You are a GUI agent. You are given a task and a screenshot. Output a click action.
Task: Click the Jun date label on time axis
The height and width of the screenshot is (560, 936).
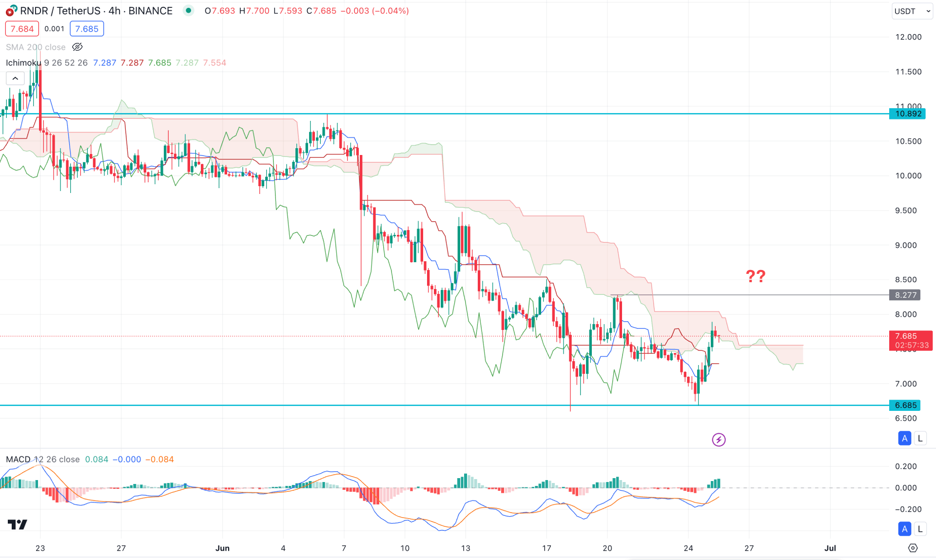point(222,548)
